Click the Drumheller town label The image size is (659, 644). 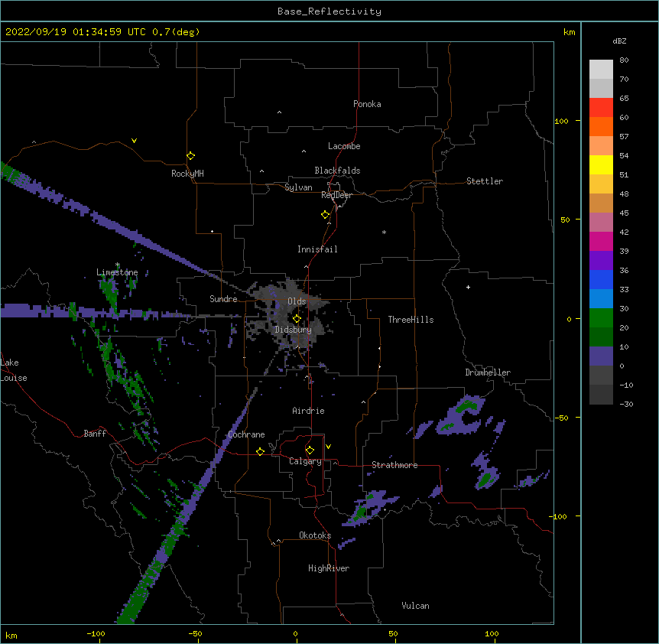pyautogui.click(x=488, y=372)
